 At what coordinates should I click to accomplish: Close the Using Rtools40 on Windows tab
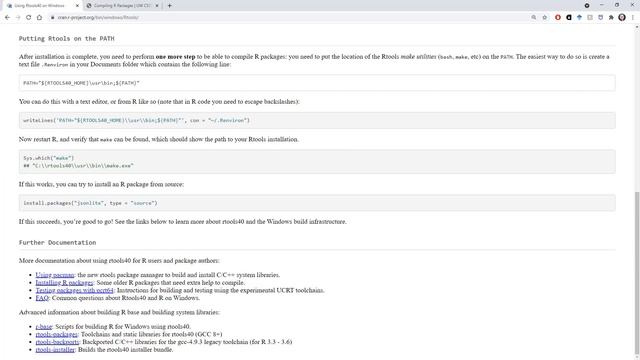[77, 6]
